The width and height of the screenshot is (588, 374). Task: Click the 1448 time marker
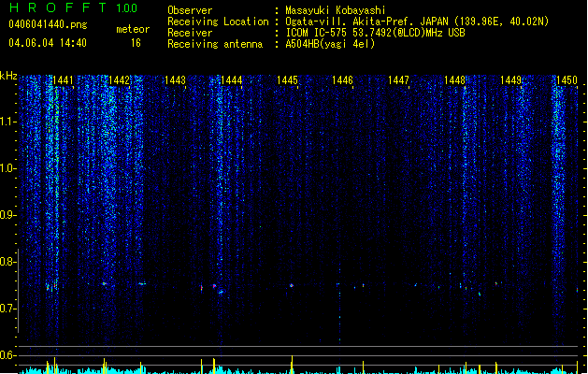pyautogui.click(x=454, y=80)
